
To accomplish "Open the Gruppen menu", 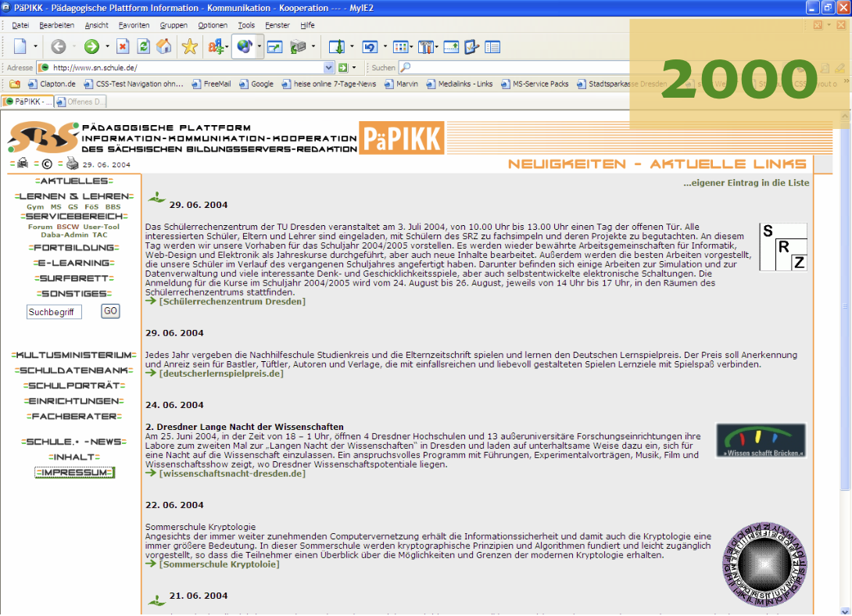I will click(x=174, y=25).
